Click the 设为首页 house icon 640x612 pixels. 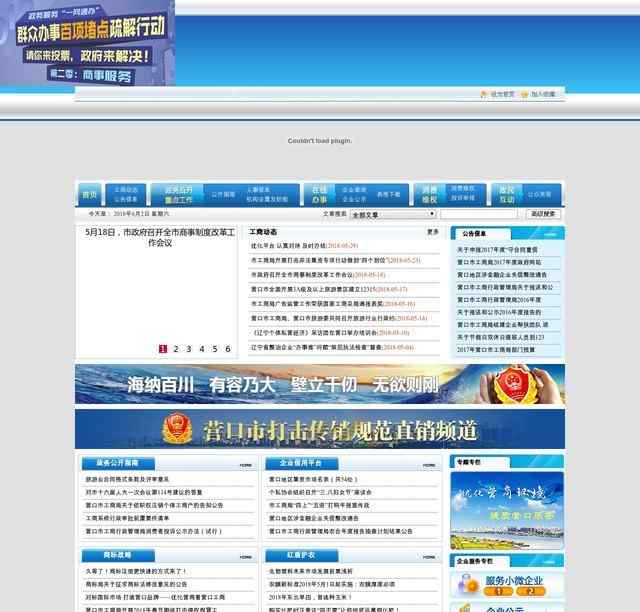click(484, 94)
